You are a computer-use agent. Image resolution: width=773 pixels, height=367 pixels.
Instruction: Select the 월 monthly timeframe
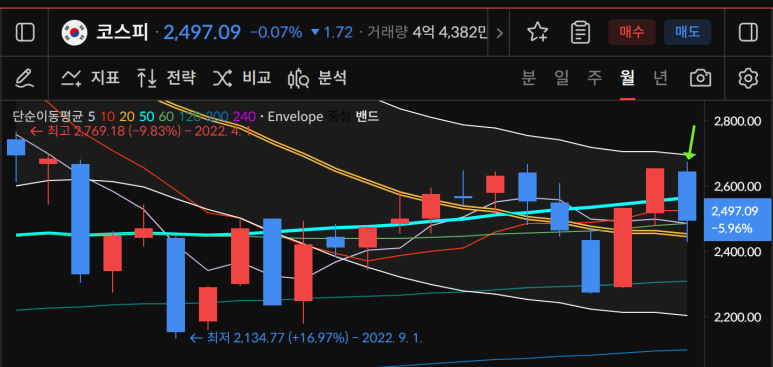point(628,78)
